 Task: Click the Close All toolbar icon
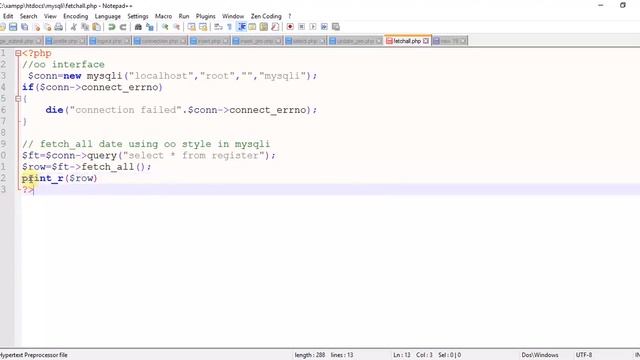[47, 27]
